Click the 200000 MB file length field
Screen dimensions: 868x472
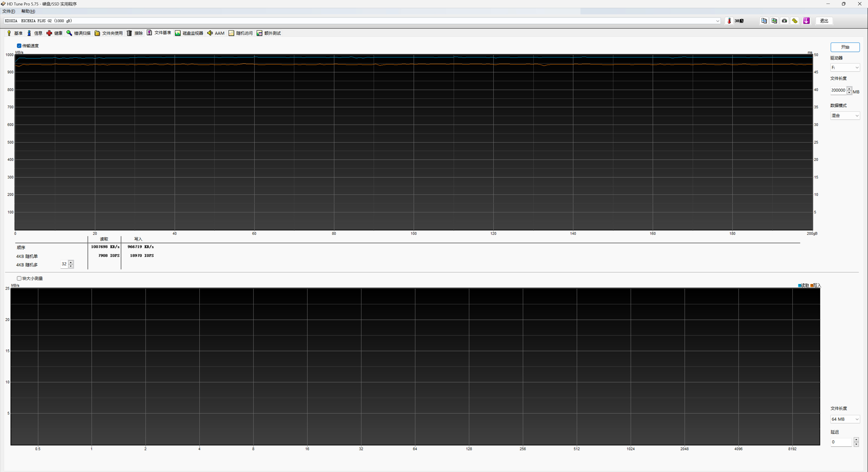838,90
